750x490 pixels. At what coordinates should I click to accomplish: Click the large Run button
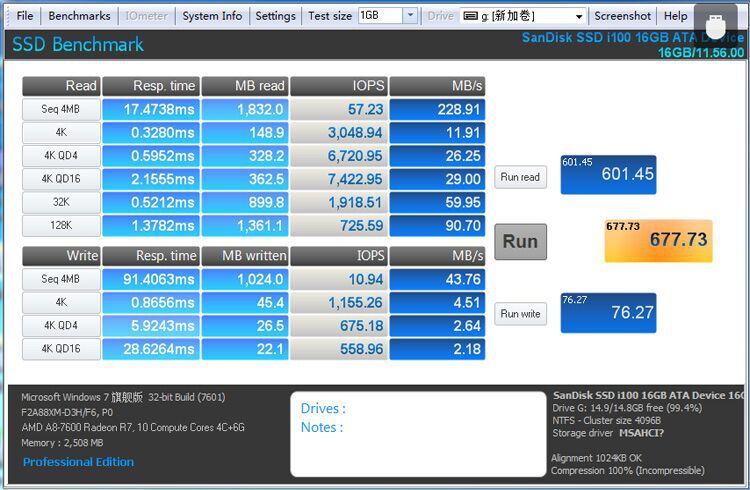tap(520, 242)
